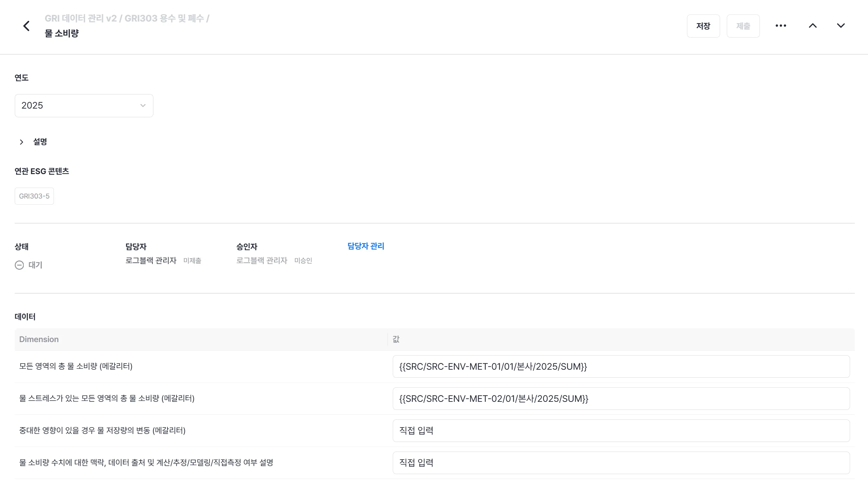868x485 pixels.
Task: Go to next item with down chevron
Action: pyautogui.click(x=841, y=26)
